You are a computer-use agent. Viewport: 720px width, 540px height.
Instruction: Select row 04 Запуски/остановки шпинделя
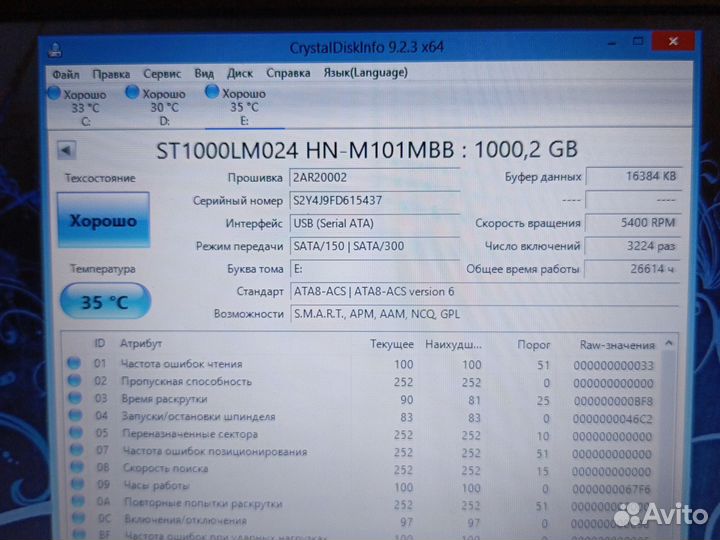coord(363,417)
